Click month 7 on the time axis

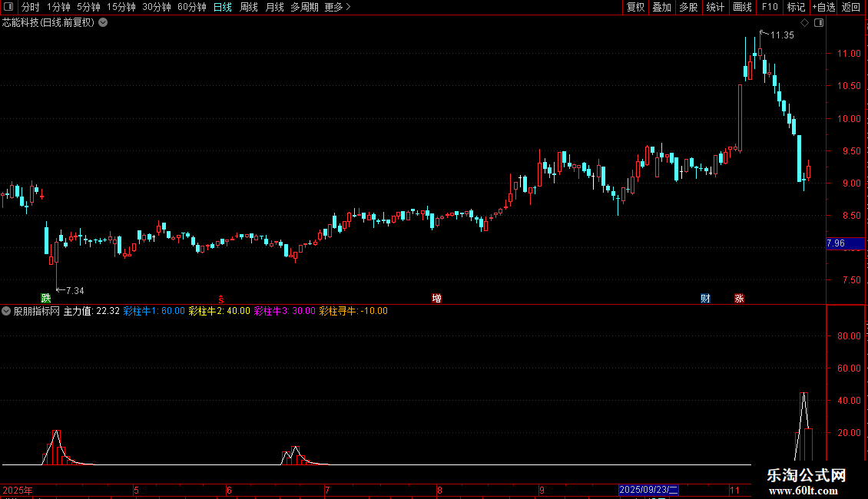pos(328,490)
